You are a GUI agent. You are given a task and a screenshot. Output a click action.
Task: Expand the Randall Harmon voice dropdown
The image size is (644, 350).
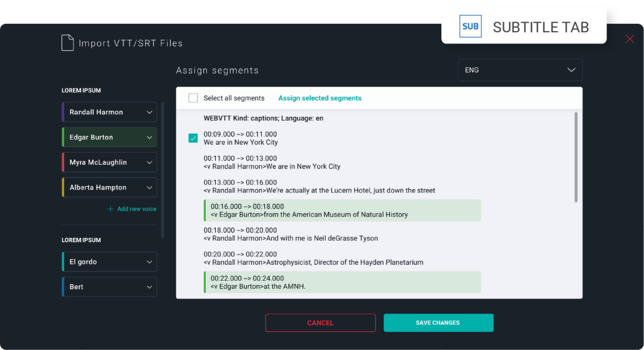(150, 112)
